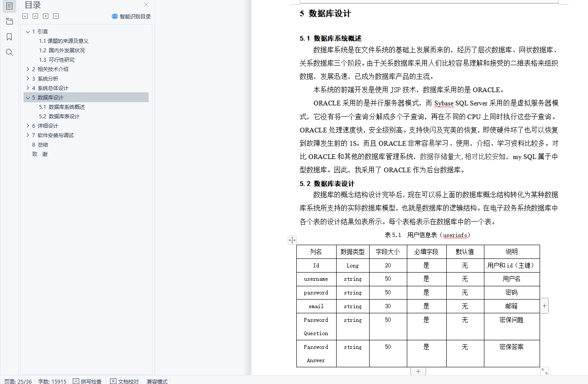Screen dimensions: 588x384
Task: Click the Long data type cell
Action: pos(353,266)
